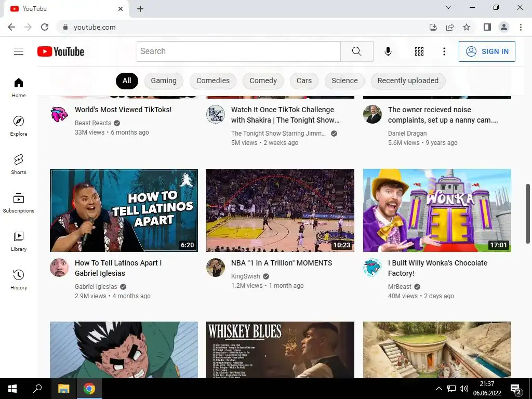Screen dimensions: 532x399
Task: Open Subscriptions in sidebar
Action: point(19,203)
